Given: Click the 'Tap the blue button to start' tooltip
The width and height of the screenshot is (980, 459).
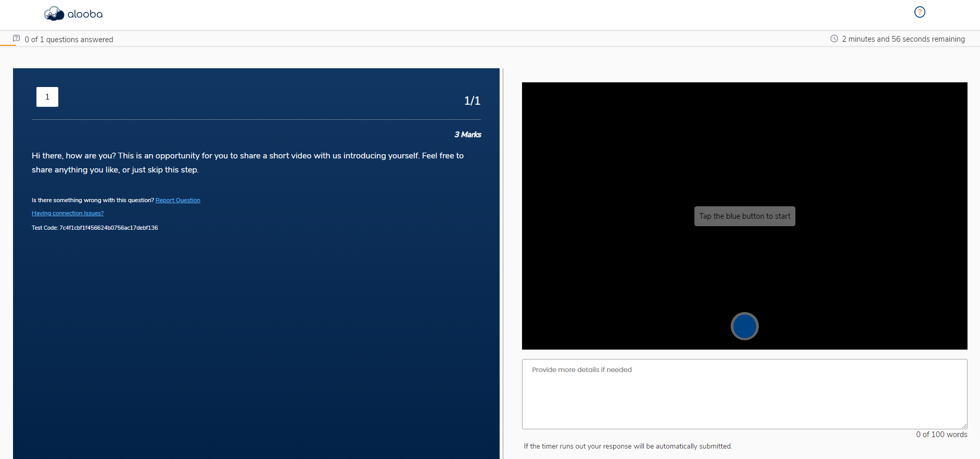Looking at the screenshot, I should (x=744, y=216).
